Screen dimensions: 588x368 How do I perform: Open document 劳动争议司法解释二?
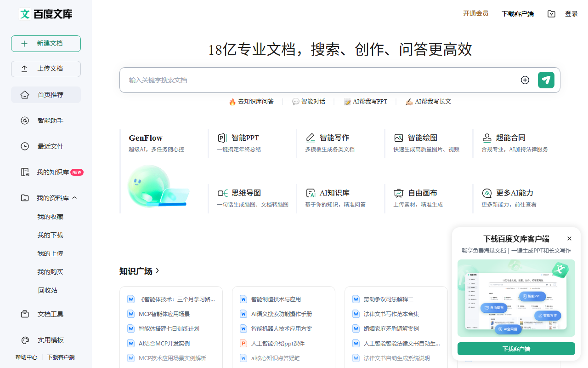[x=389, y=299]
